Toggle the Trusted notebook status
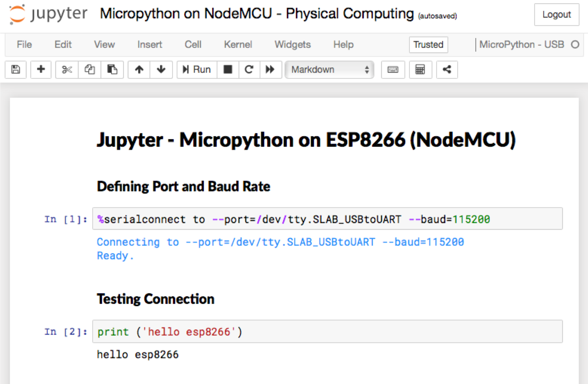Image resolution: width=588 pixels, height=384 pixels. tap(428, 45)
